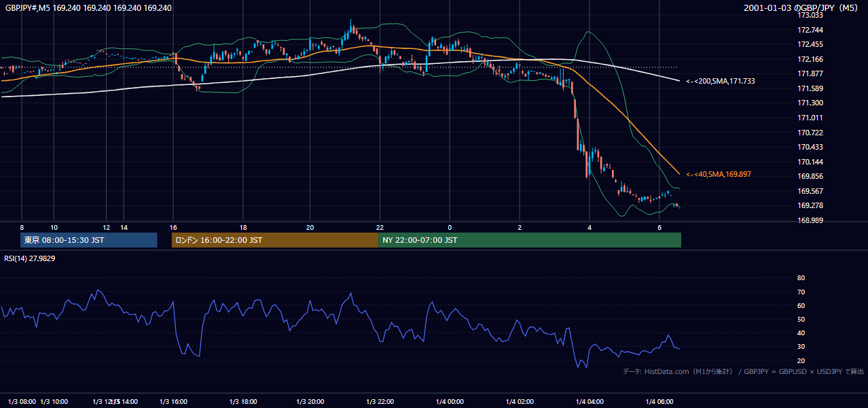Click hour marker 22 above the session bars
The height and width of the screenshot is (408, 868).
[x=380, y=227]
